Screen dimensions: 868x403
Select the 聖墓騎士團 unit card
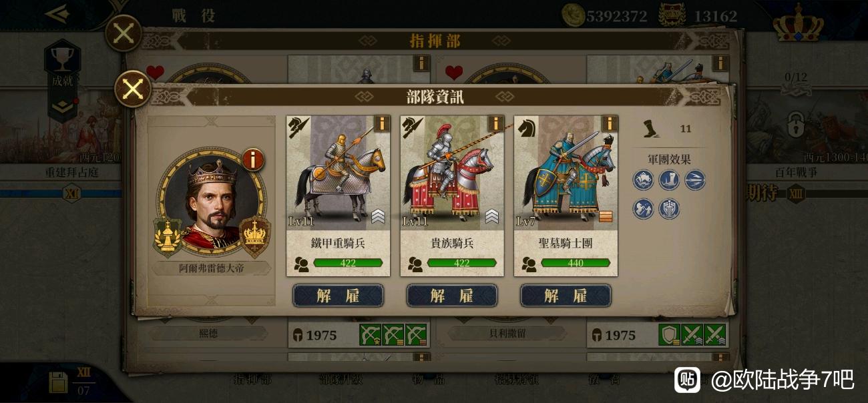coord(566,195)
